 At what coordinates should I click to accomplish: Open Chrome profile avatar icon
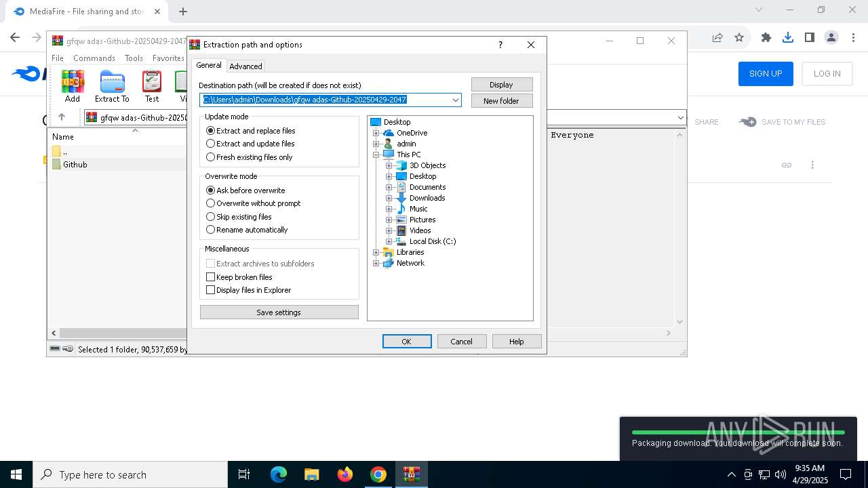(831, 37)
